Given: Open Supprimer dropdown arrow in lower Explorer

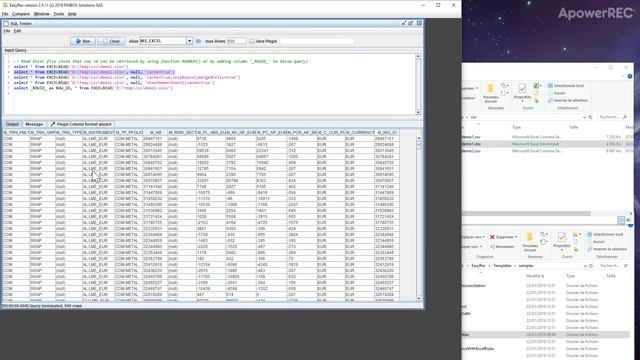Looking at the screenshot, I should click(x=516, y=237).
